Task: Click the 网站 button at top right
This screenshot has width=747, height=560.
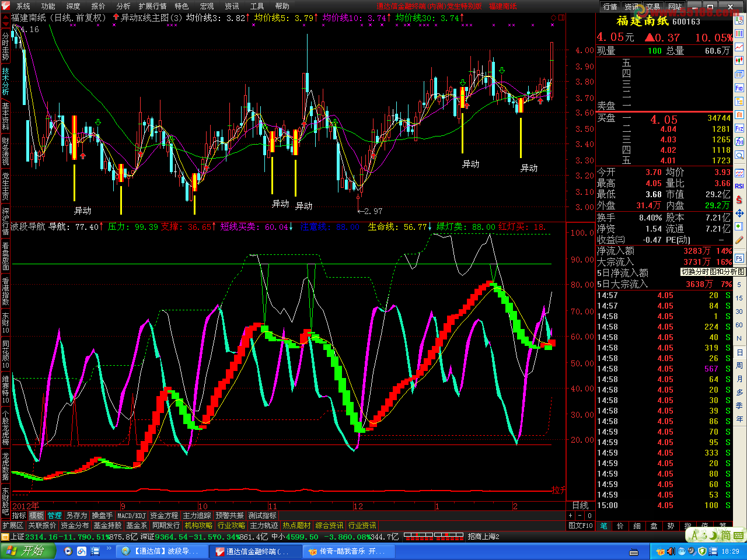Action: (675, 6)
